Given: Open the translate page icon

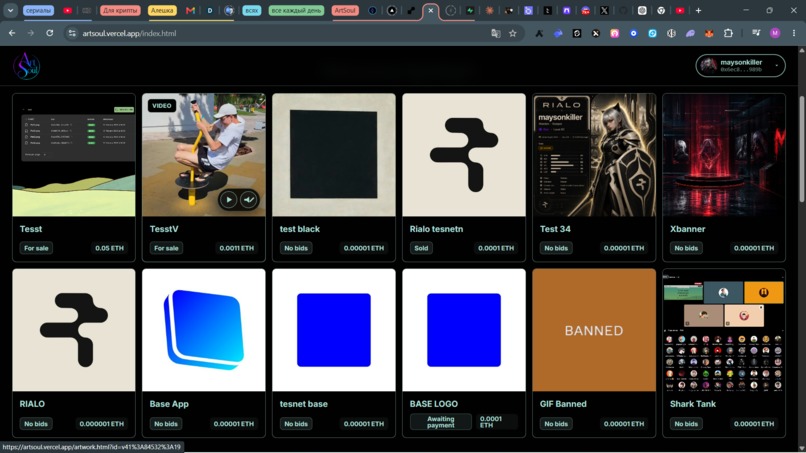Looking at the screenshot, I should point(496,33).
